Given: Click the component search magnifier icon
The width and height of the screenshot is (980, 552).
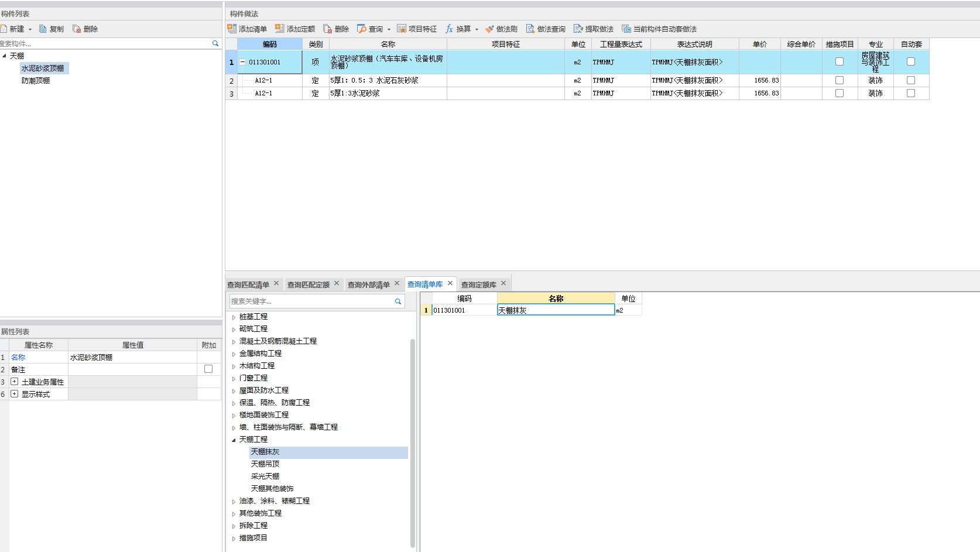Looking at the screenshot, I should point(215,43).
